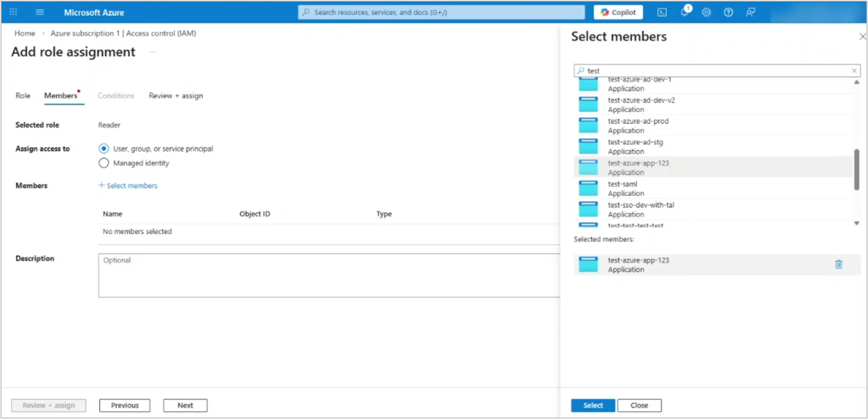The width and height of the screenshot is (868, 419).
Task: Open portal settings gear
Action: click(x=706, y=12)
